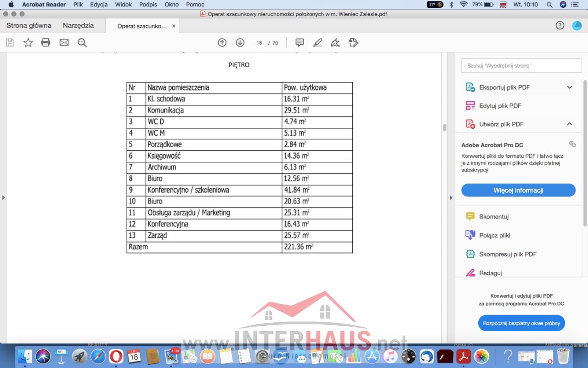This screenshot has width=588, height=368.
Task: Bookmark the file with the star icon
Action: (x=28, y=43)
